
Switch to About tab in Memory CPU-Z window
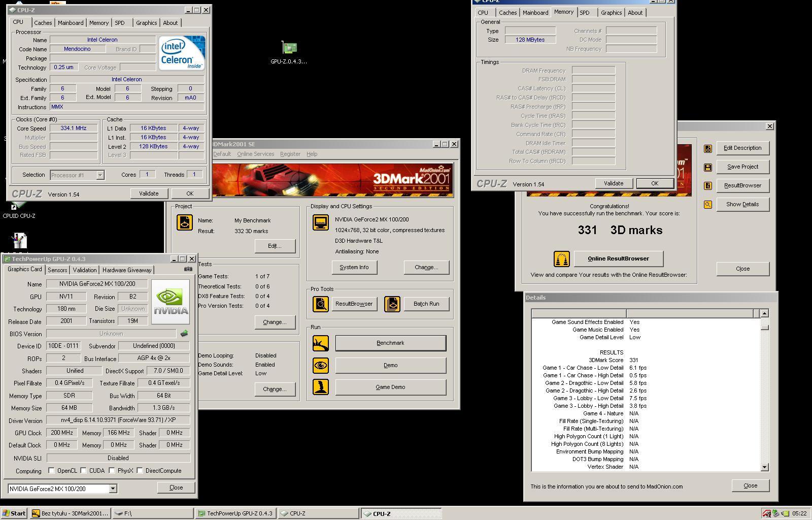635,13
